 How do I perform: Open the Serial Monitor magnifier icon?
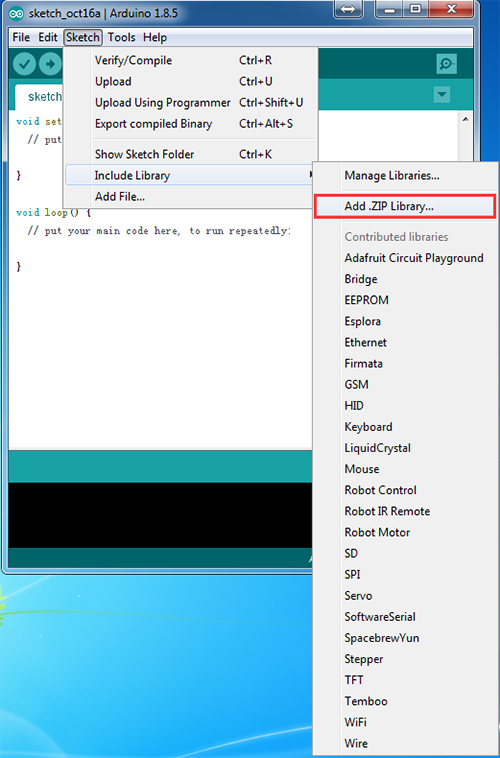coord(446,64)
